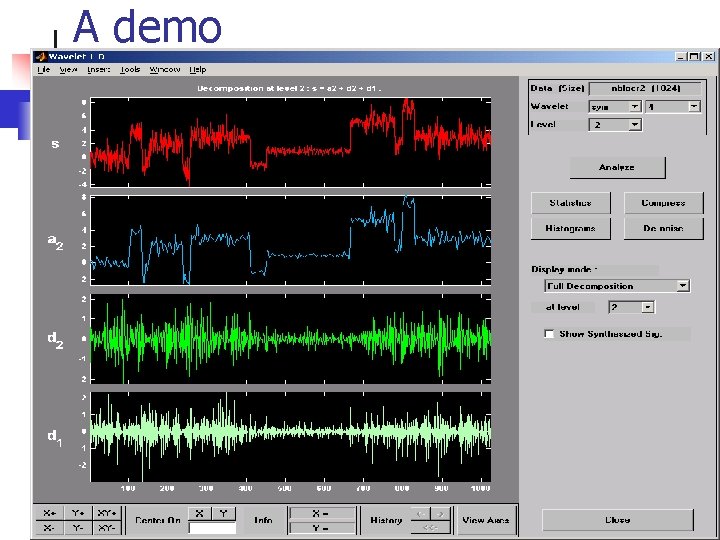The width and height of the screenshot is (720, 540).
Task: Click the 'Info' label in bottom toolbar
Action: [x=263, y=520]
